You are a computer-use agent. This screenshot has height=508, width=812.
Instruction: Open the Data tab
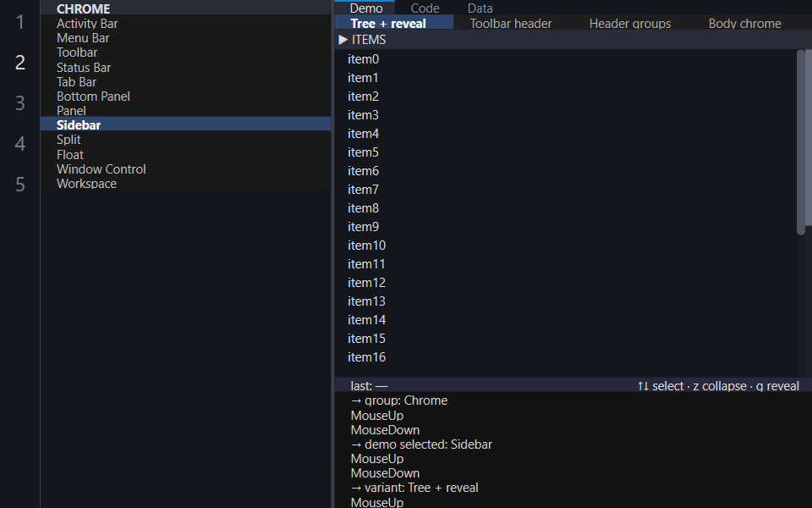pos(480,8)
